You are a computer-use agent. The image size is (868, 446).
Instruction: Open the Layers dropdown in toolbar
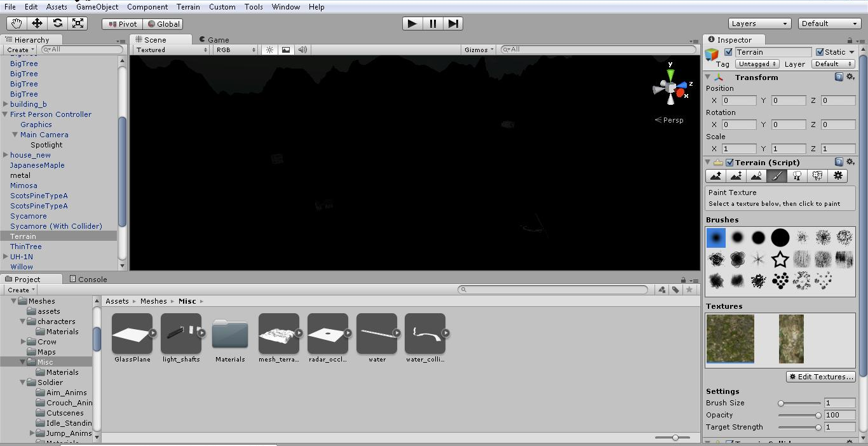759,24
